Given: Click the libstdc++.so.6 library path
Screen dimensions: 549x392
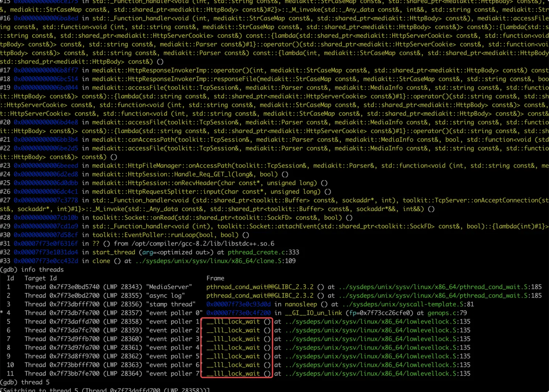Looking at the screenshot, I should pyautogui.click(x=203, y=243).
